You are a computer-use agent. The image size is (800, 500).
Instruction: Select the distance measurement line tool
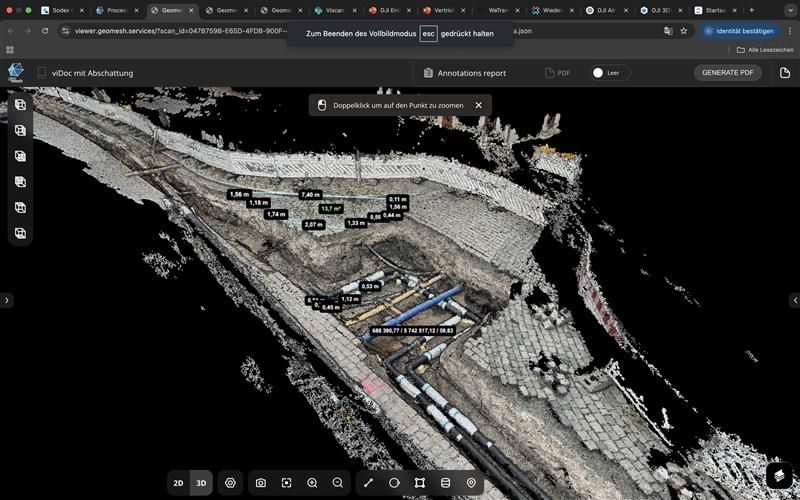click(368, 483)
